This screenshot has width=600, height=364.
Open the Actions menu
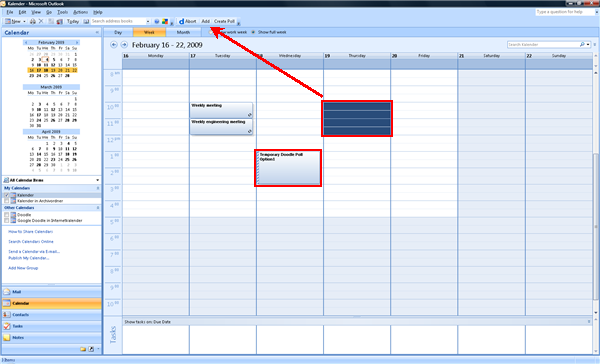pyautogui.click(x=80, y=12)
